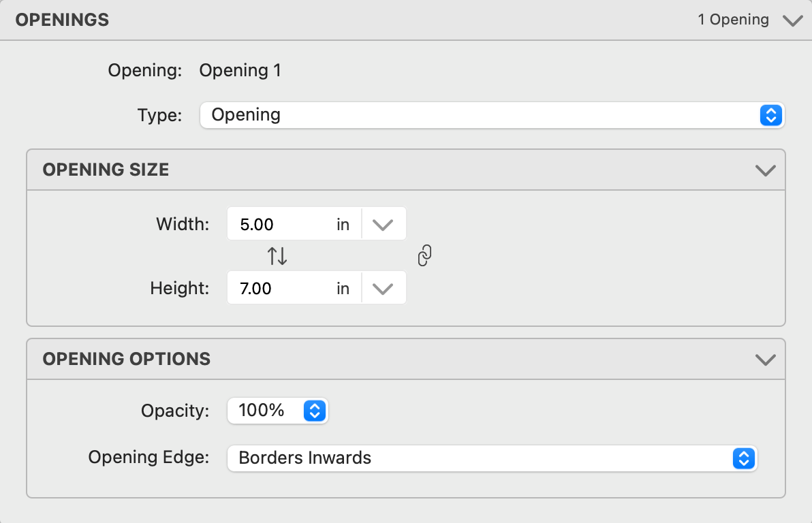Open the Opening Edge Borders Inwards dropdown
Screen dimensions: 812x523
pyautogui.click(x=492, y=458)
